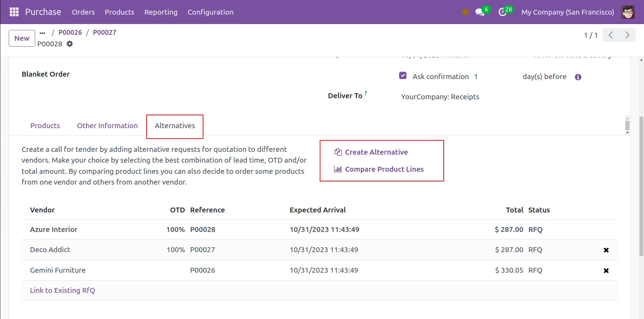The height and width of the screenshot is (319, 644).
Task: Click the Vendor column header
Action: 42,210
